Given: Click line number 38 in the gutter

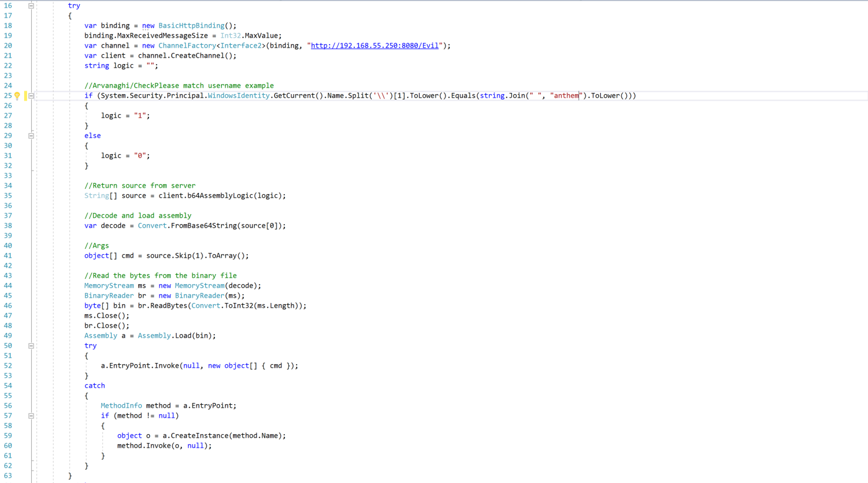Looking at the screenshot, I should (x=8, y=226).
